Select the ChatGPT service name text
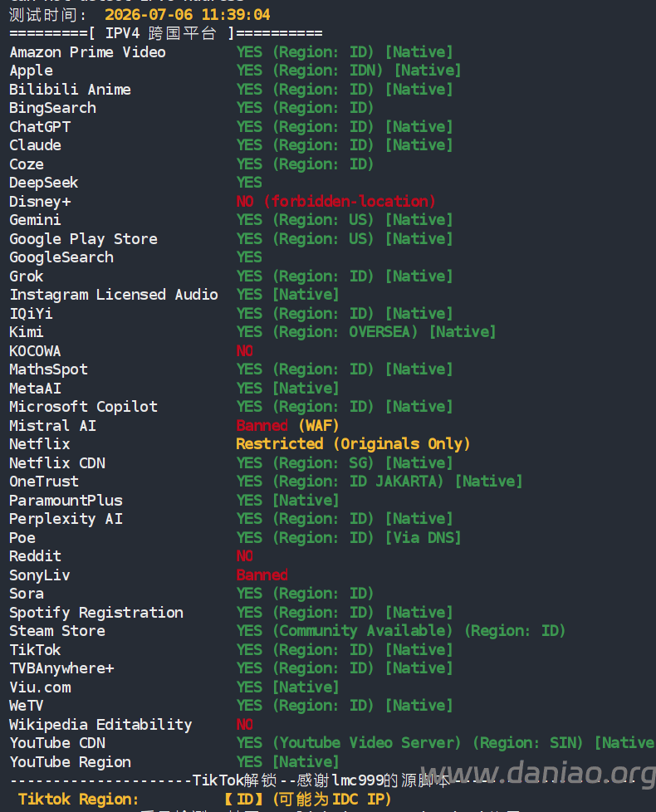Image resolution: width=656 pixels, height=812 pixels. [x=40, y=127]
